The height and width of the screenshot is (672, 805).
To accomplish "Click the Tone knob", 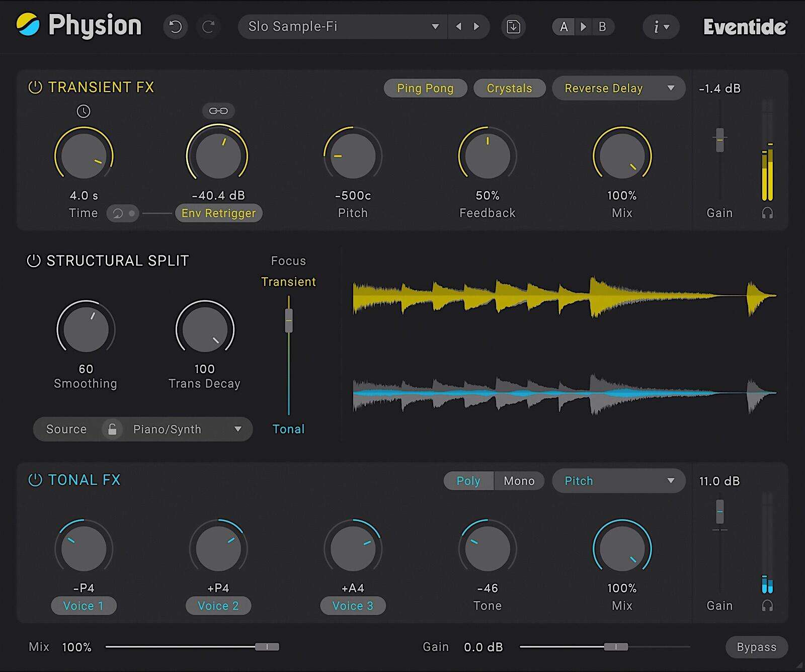I will click(x=488, y=548).
